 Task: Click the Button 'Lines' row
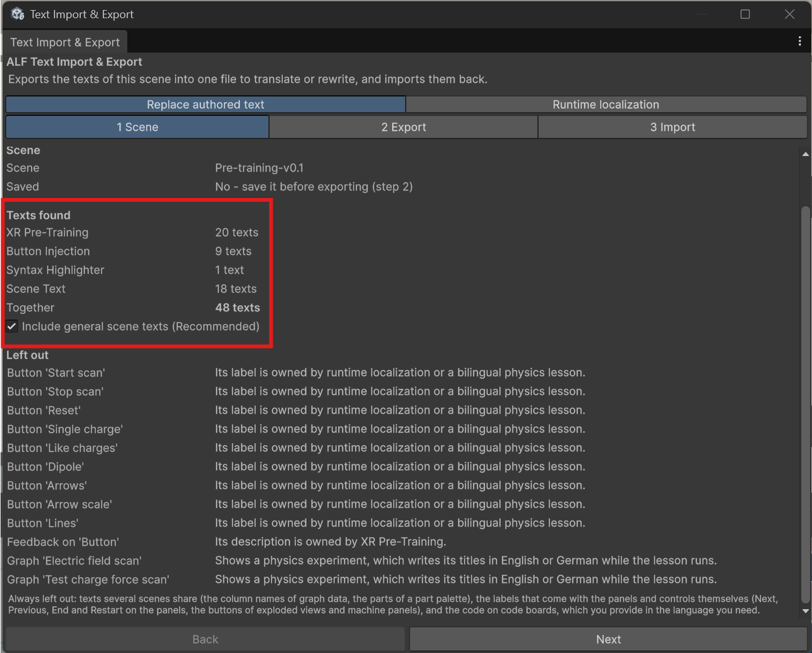coord(296,523)
